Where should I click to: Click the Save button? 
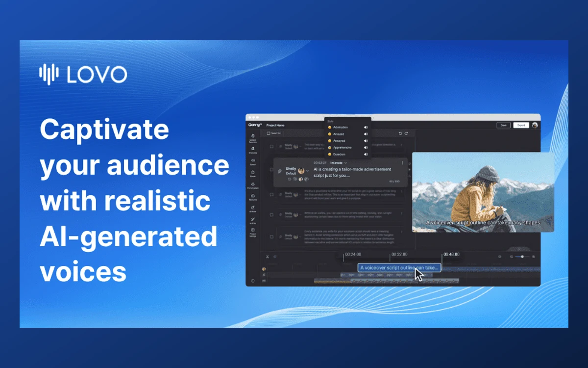pos(503,125)
